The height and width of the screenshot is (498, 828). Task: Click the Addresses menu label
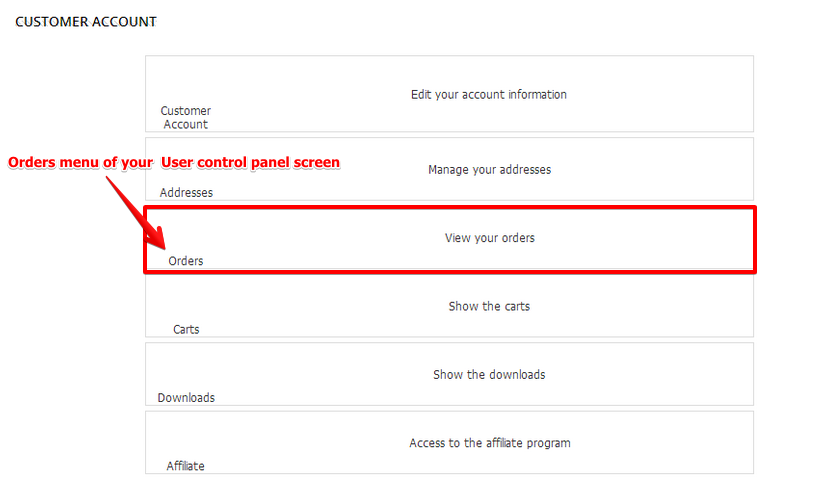[186, 192]
